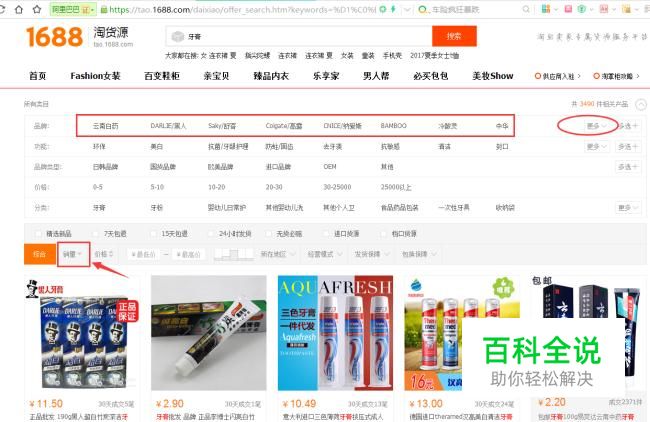650x422 pixels.
Task: Open the ¥13.00 Theramed product image
Action: tap(461, 333)
